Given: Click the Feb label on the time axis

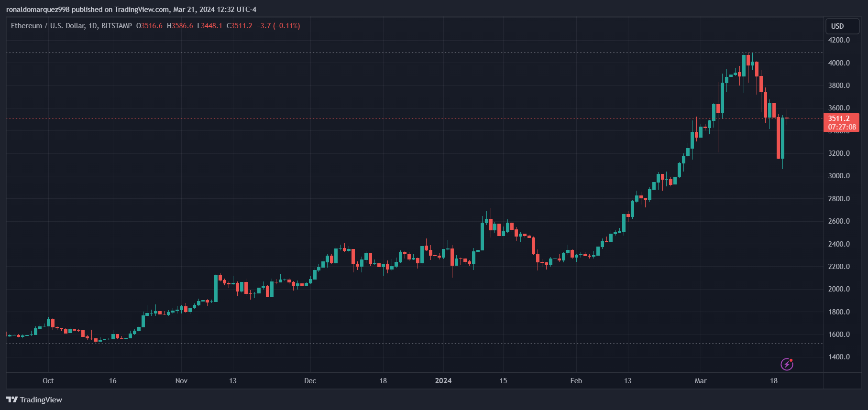Looking at the screenshot, I should click(x=576, y=381).
